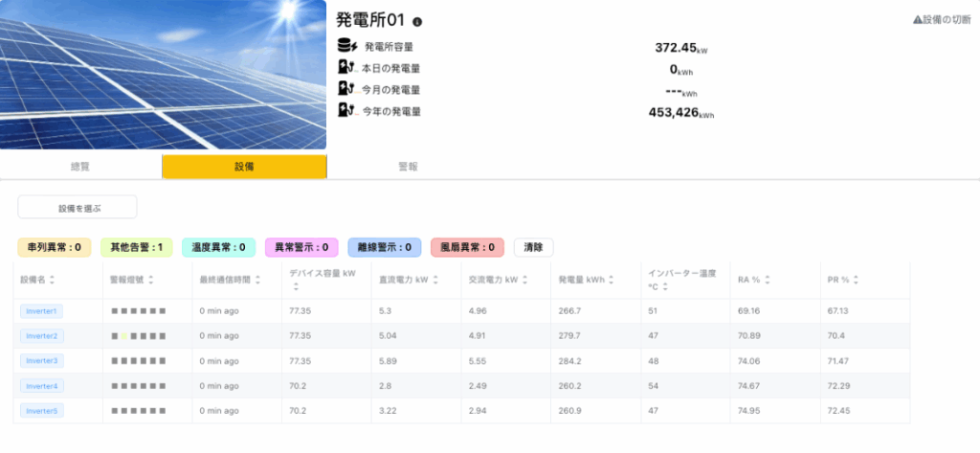The image size is (980, 453).
Task: Click Inverter4's alarm indicator lights
Action: (139, 386)
